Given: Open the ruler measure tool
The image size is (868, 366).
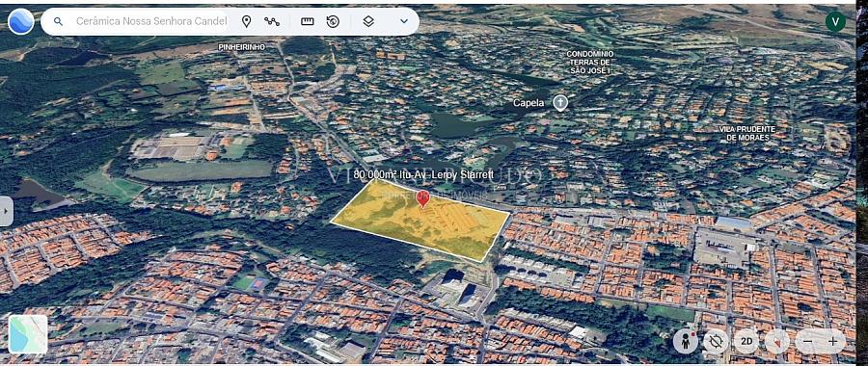Looking at the screenshot, I should click(308, 21).
